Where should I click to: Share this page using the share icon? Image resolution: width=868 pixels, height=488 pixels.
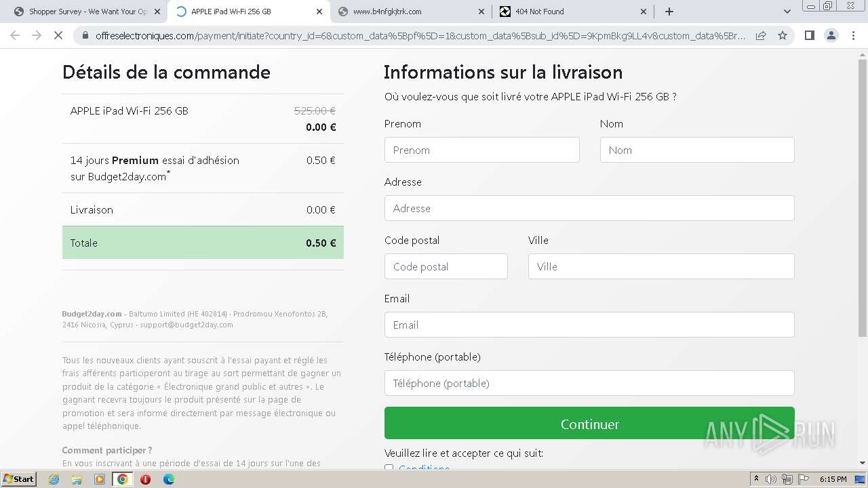[761, 35]
